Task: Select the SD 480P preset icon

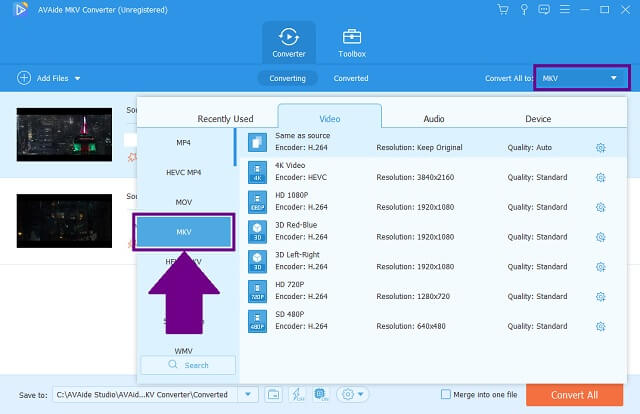Action: click(257, 321)
